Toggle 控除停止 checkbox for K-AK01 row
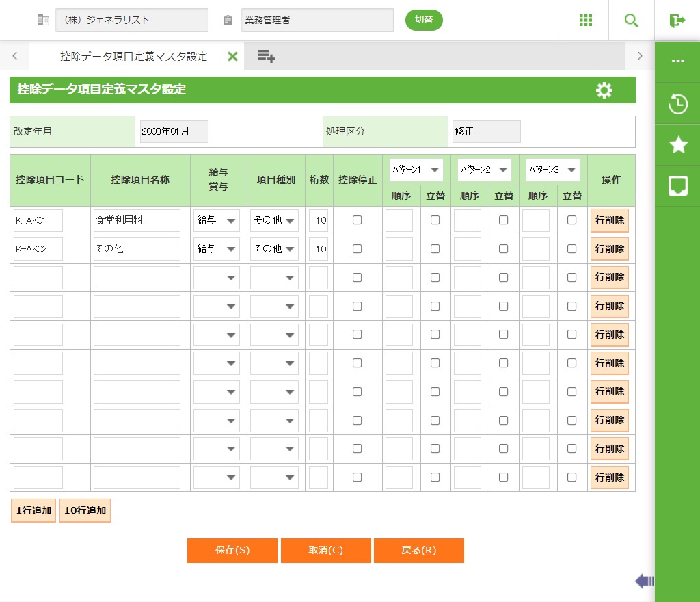The image size is (700, 602). (x=357, y=220)
